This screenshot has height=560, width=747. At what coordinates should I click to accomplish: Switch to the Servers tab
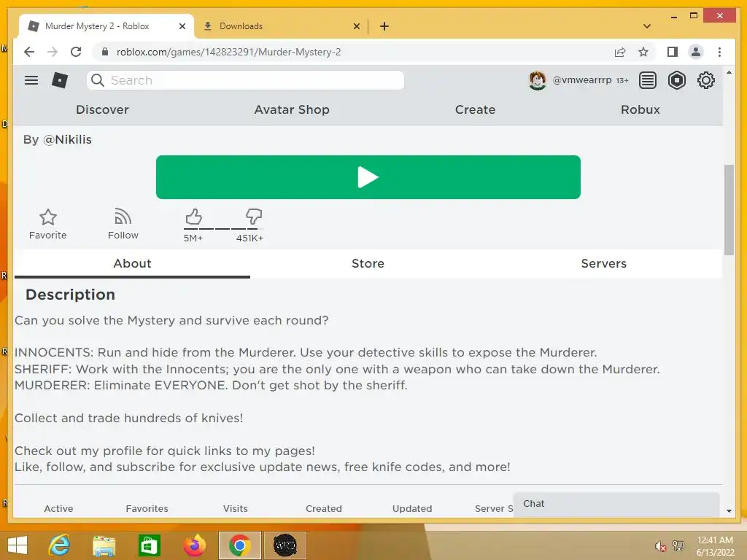(x=603, y=263)
